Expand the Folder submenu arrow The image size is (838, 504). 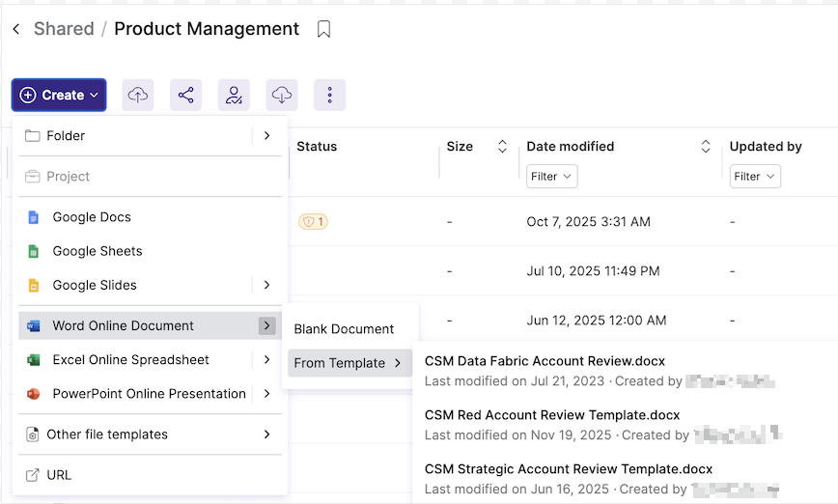point(267,136)
